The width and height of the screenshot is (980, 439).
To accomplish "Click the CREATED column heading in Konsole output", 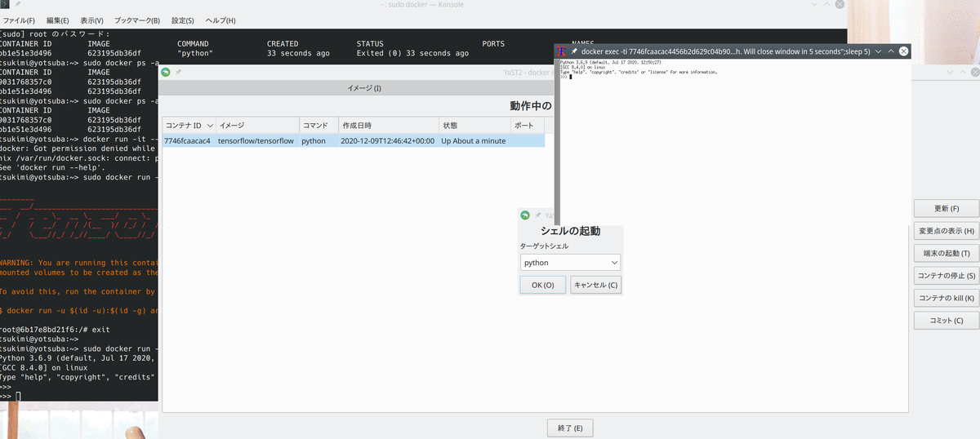I will tap(283, 44).
